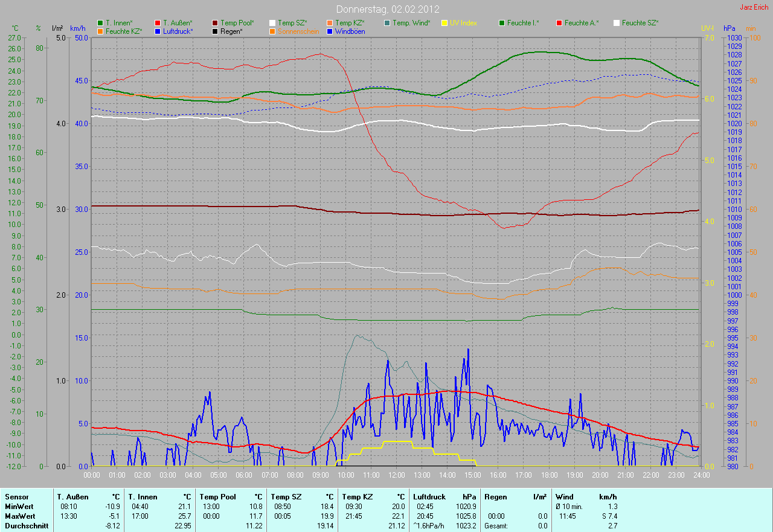
Task: Select the 'Regen*' legend label
Action: coord(231,31)
